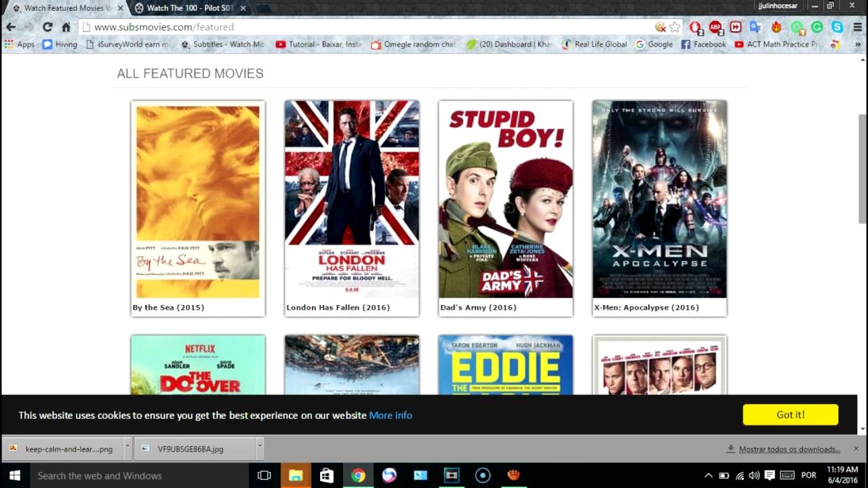The width and height of the screenshot is (868, 488).
Task: Click London Has Fallen (2016) title
Action: (x=338, y=308)
